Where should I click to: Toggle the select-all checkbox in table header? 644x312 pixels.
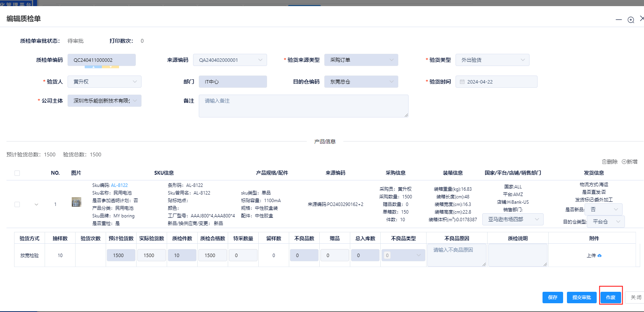(x=17, y=173)
